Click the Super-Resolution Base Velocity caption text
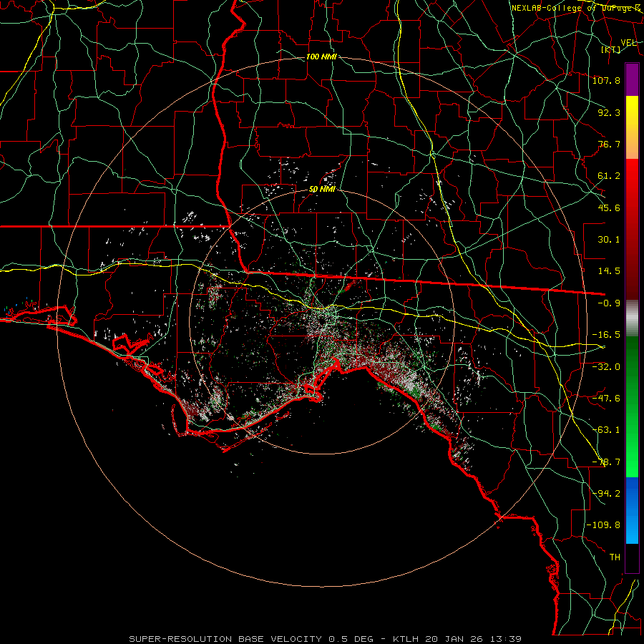This screenshot has height=644, width=644. click(x=326, y=639)
